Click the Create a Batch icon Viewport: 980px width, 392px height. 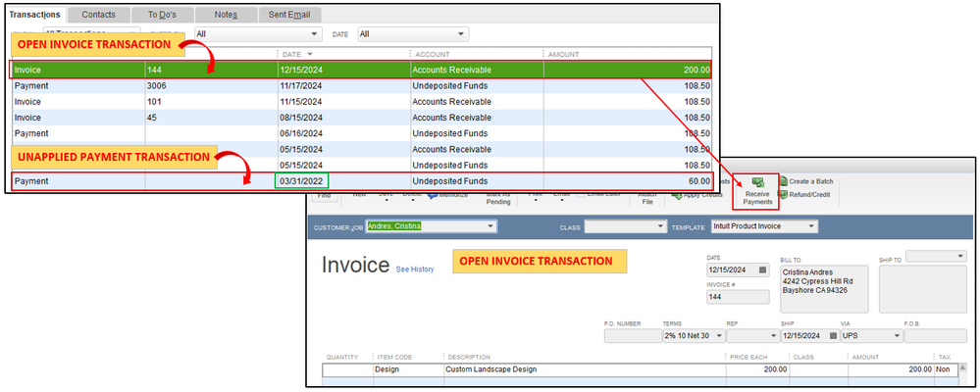(783, 181)
